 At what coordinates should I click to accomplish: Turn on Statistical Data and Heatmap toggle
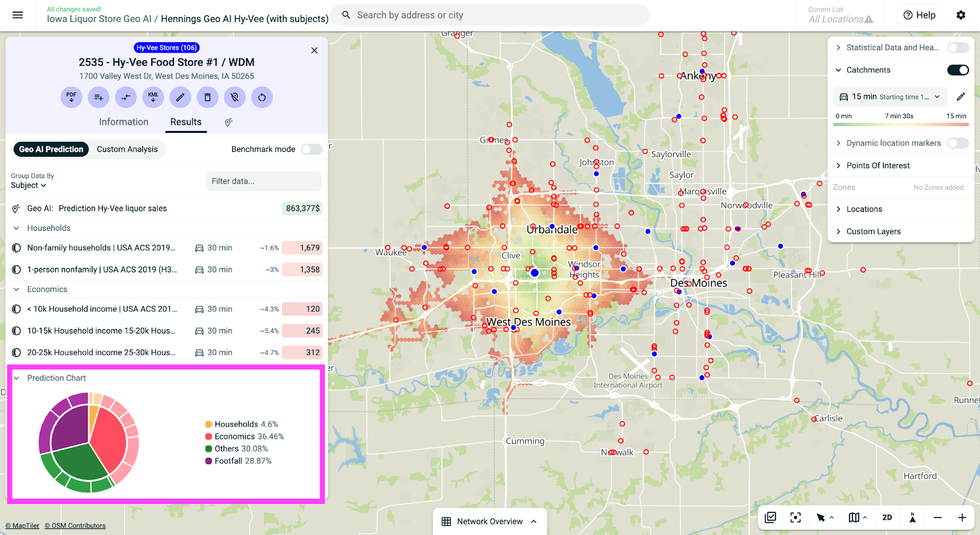(958, 48)
